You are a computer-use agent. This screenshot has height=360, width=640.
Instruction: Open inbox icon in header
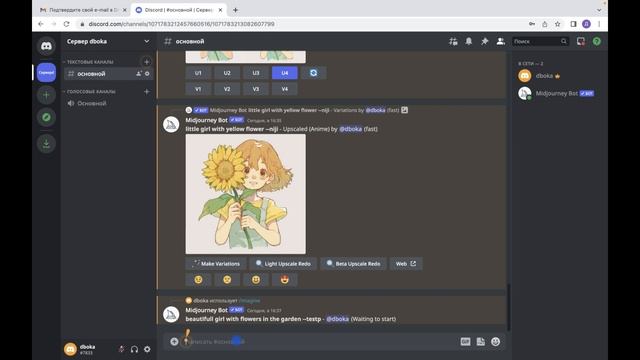click(580, 41)
